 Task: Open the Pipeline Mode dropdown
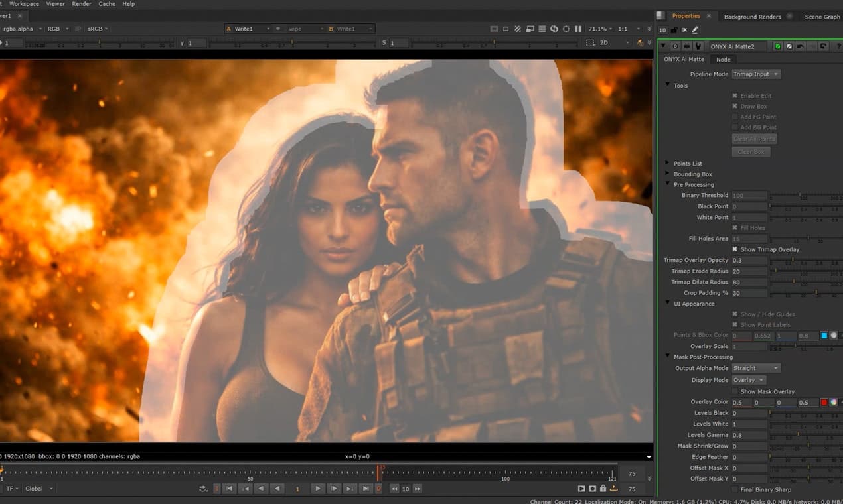click(755, 74)
